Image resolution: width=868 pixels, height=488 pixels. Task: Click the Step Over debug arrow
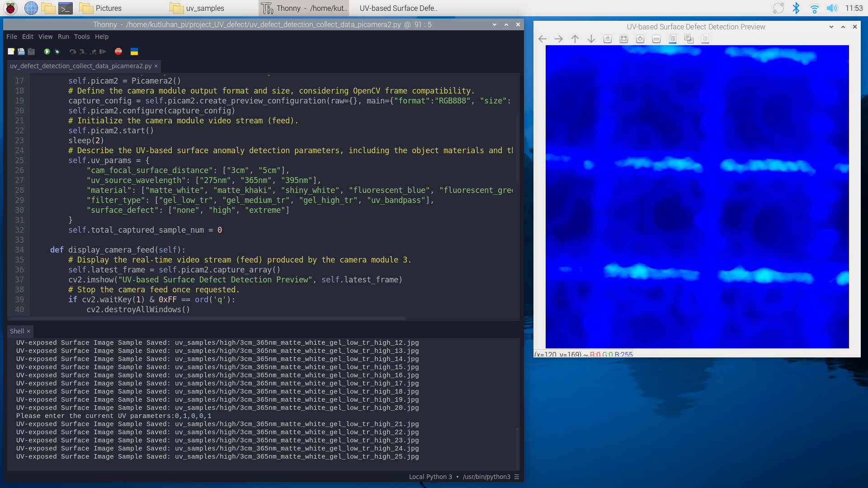pos(73,52)
